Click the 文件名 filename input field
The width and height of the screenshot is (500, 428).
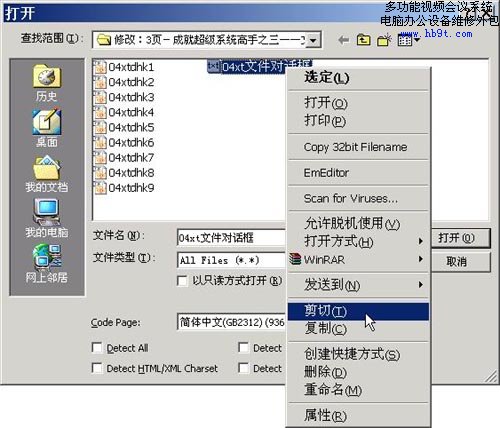pyautogui.click(x=232, y=238)
